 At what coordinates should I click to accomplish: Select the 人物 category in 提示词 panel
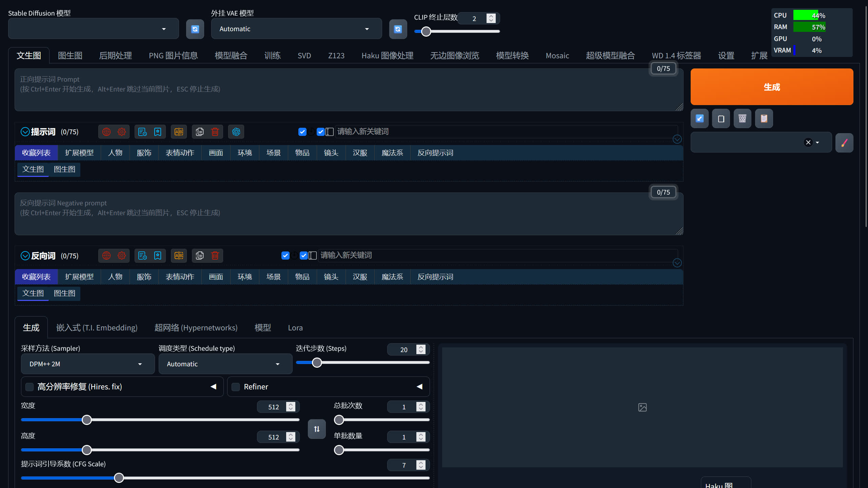[115, 153]
